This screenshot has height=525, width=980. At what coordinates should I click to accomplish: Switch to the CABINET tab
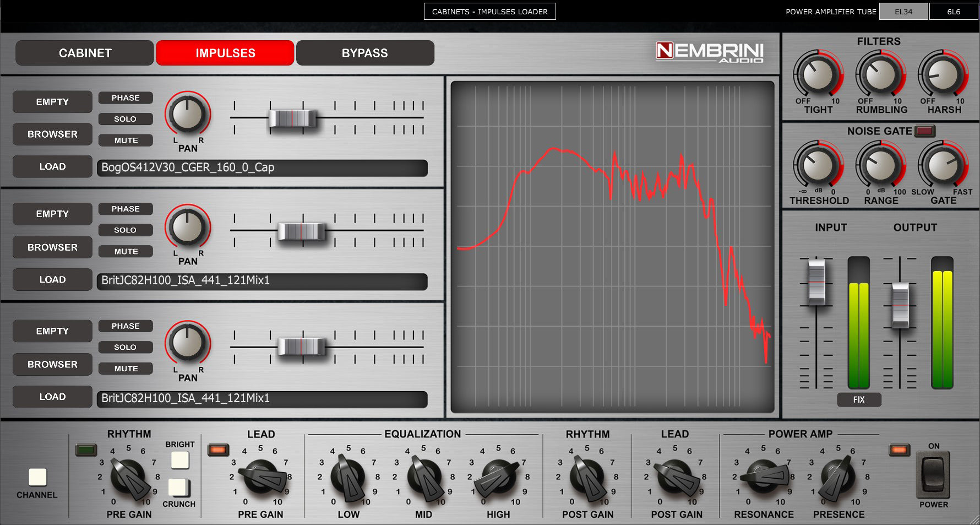[x=85, y=53]
